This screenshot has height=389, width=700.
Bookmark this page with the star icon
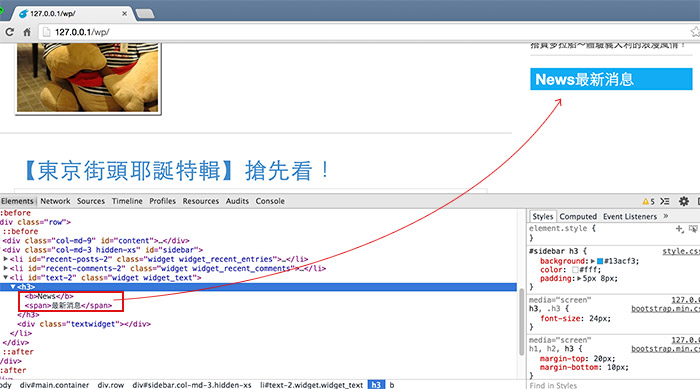695,32
